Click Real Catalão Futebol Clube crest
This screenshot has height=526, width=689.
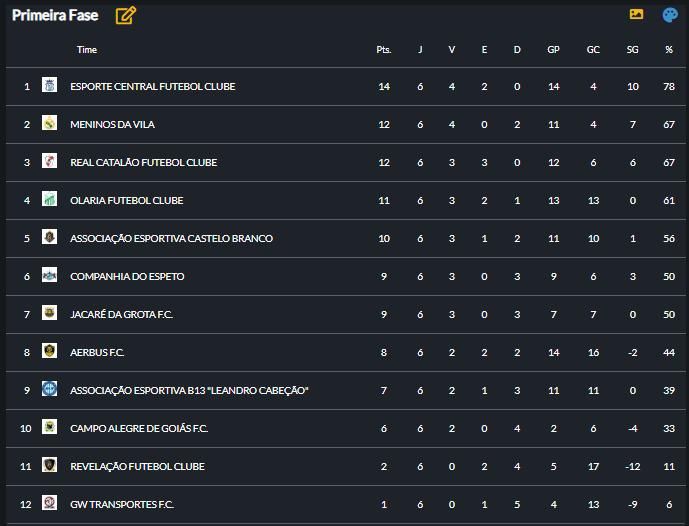(49, 162)
